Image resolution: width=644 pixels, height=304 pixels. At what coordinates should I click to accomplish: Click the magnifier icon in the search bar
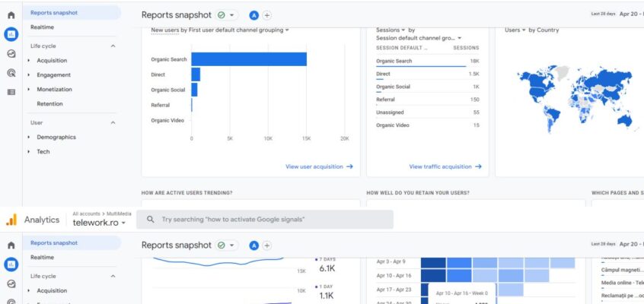[x=150, y=220]
